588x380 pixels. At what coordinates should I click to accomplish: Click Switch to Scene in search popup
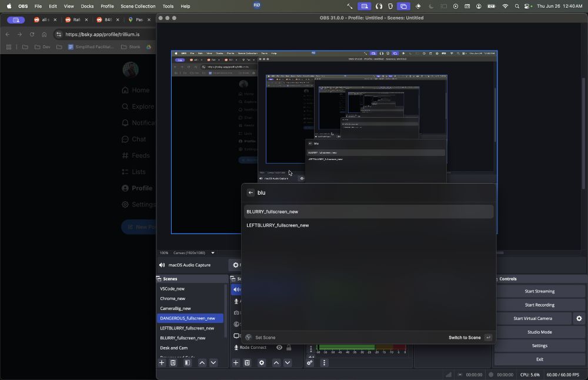[x=465, y=338]
